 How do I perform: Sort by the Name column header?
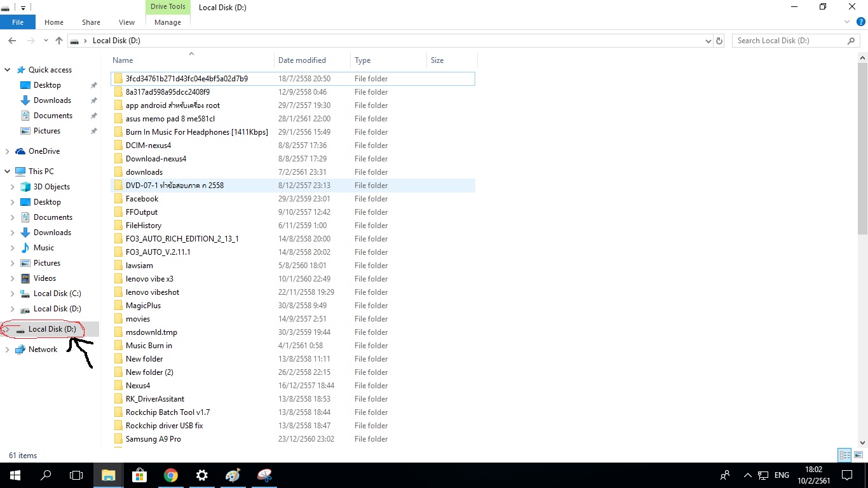coord(192,60)
